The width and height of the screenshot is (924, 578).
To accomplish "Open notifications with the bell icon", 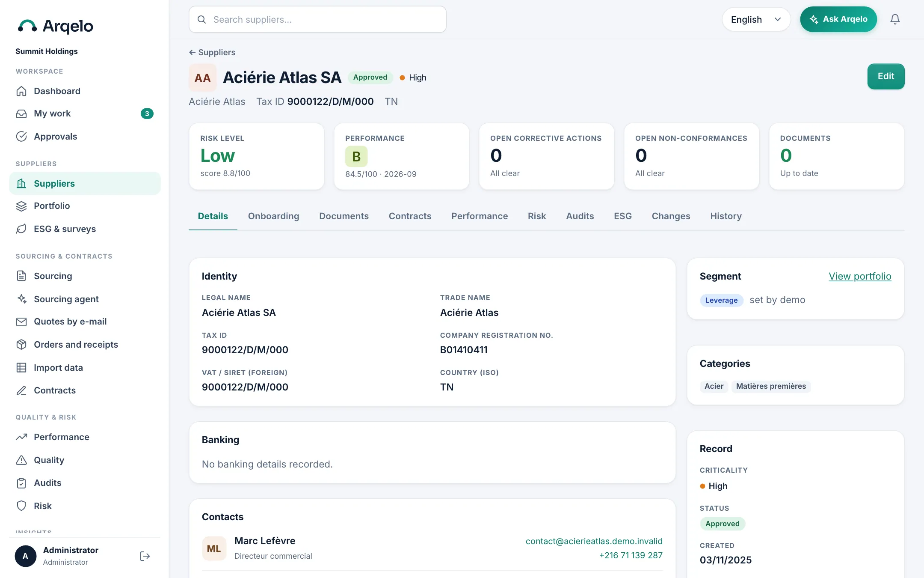I will pos(895,19).
